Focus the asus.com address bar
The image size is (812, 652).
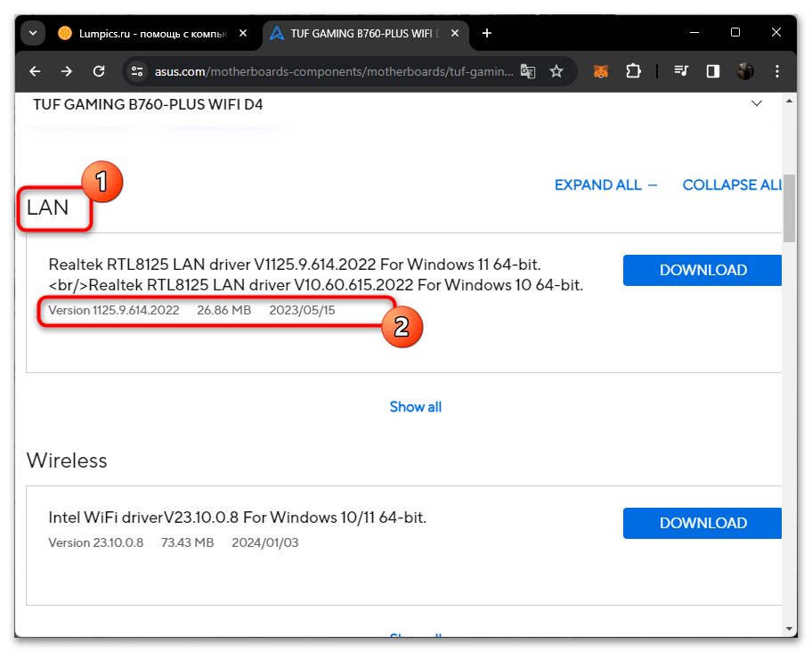coord(334,71)
